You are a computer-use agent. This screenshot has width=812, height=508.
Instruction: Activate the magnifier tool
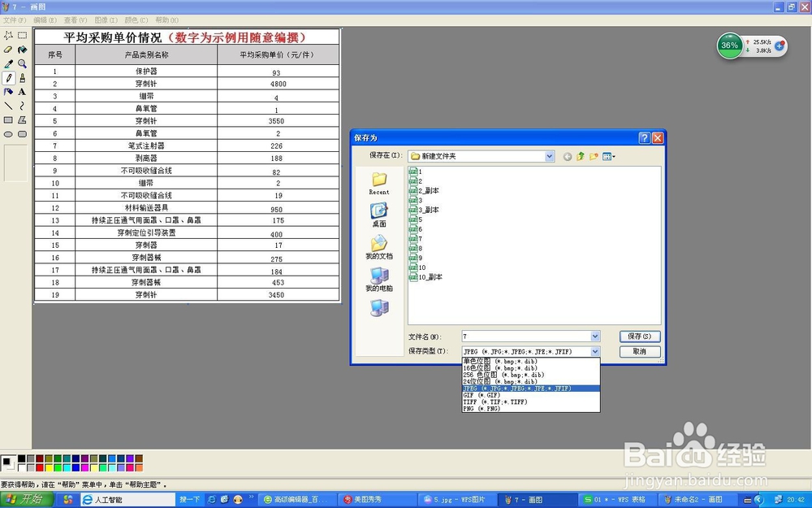(22, 63)
